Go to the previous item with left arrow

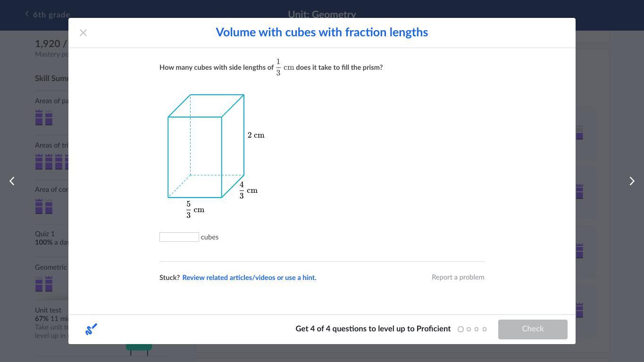(x=12, y=181)
